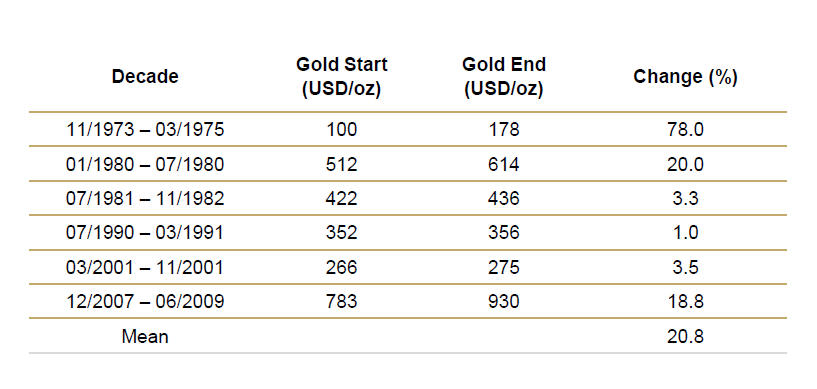817x389 pixels.
Task: Select the Gold Start (USD/oz) header
Action: 342,77
